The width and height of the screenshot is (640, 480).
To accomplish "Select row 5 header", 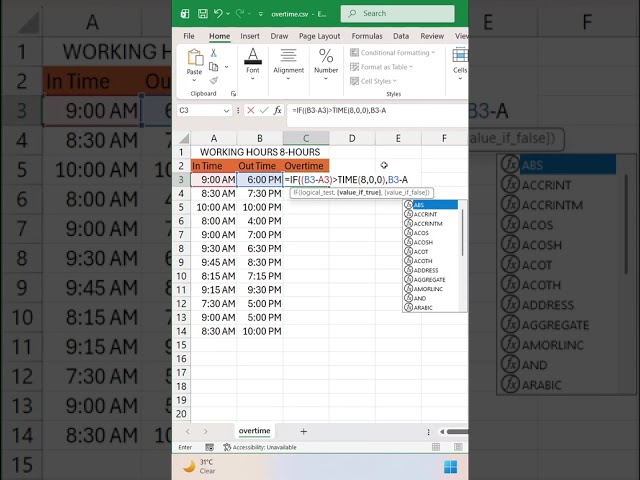I will tap(181, 207).
